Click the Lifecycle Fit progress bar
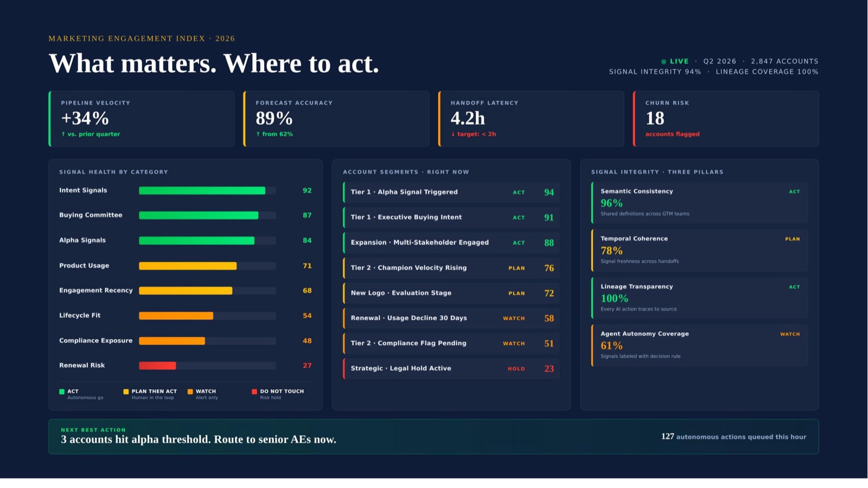The height and width of the screenshot is (488, 868). tap(207, 316)
